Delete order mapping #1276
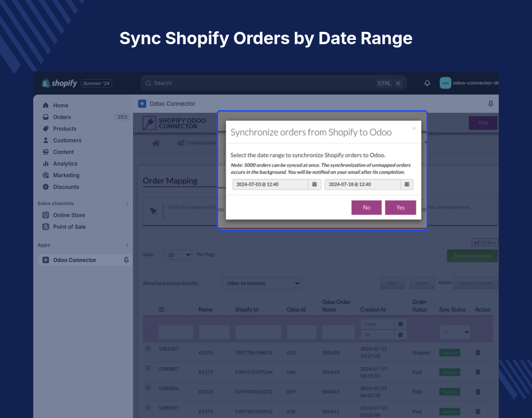Screen dimensions: 532x418 (x=478, y=352)
